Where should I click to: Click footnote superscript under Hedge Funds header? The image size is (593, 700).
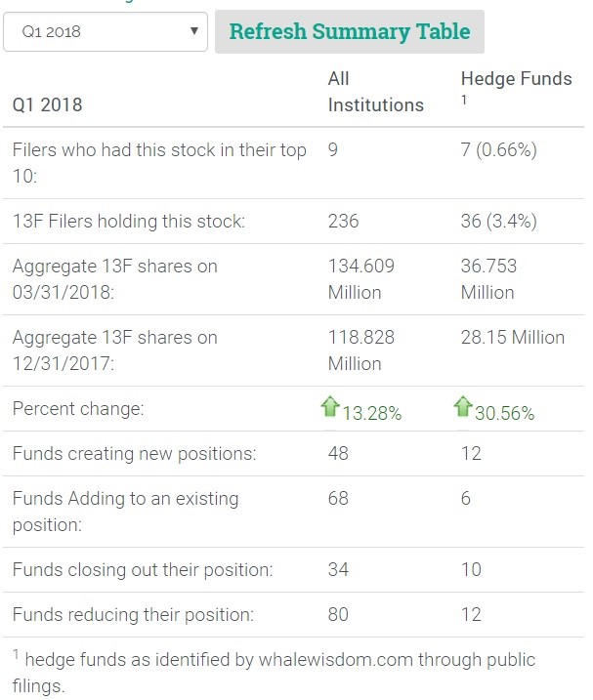[465, 100]
